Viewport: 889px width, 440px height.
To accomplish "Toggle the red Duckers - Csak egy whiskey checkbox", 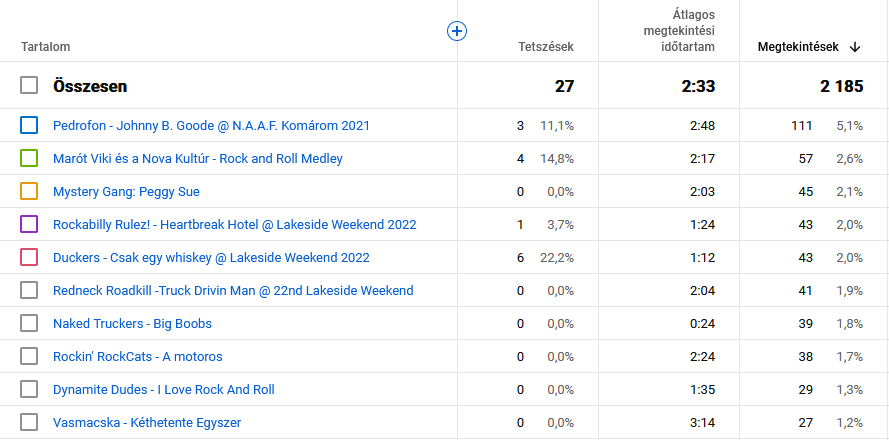I will 29,257.
